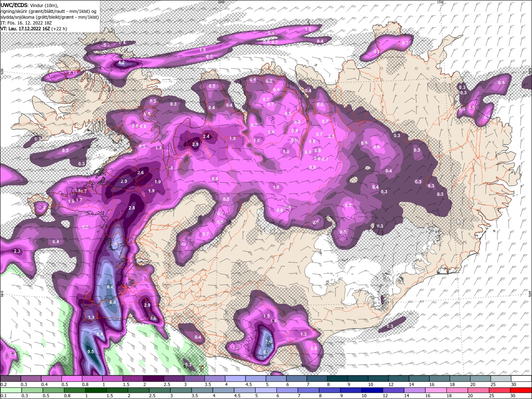Click the 9.5 precipitation value label
The height and width of the screenshot is (399, 532).
point(91,352)
